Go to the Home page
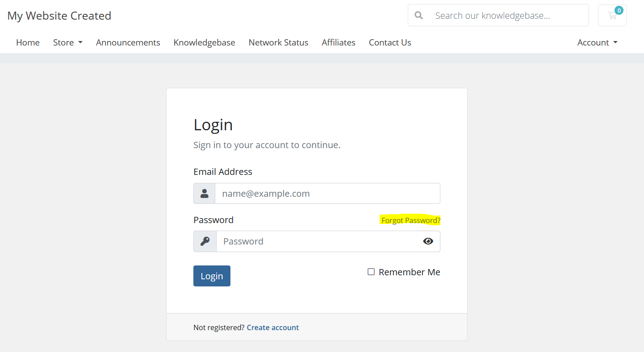 click(28, 42)
